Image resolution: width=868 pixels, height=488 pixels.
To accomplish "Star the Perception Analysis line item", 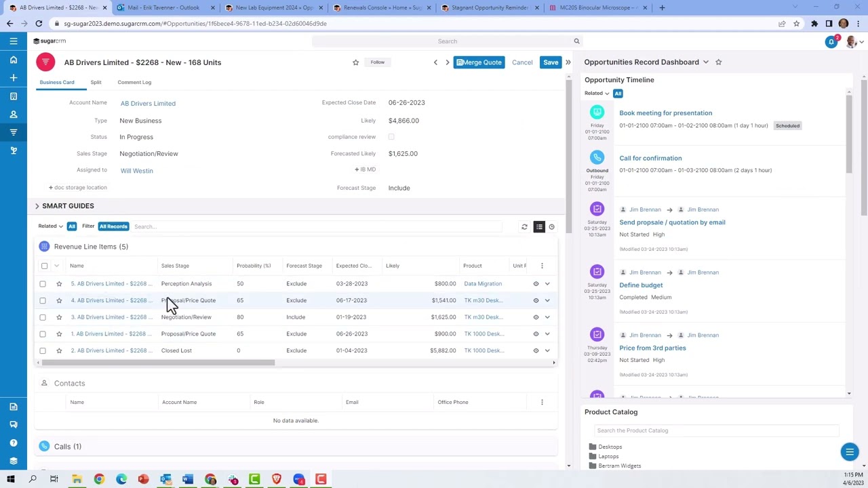I will pos(59,284).
